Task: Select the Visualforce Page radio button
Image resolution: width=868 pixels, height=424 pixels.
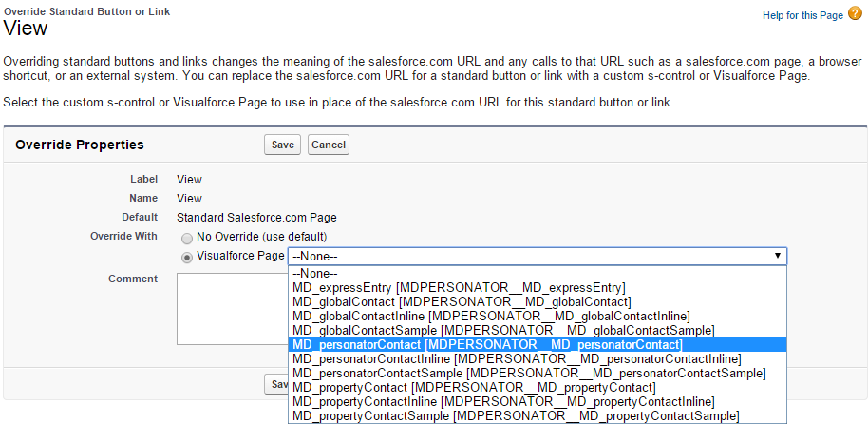Action: tap(187, 257)
